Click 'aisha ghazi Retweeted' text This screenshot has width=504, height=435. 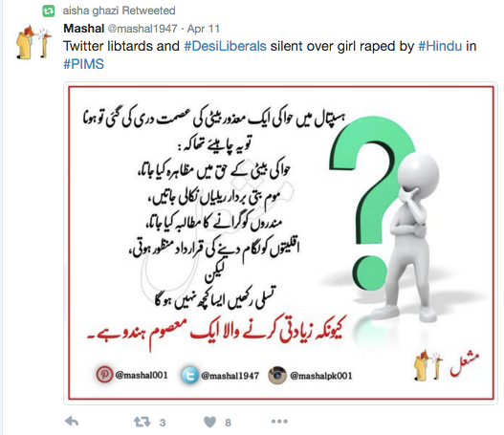[119, 11]
